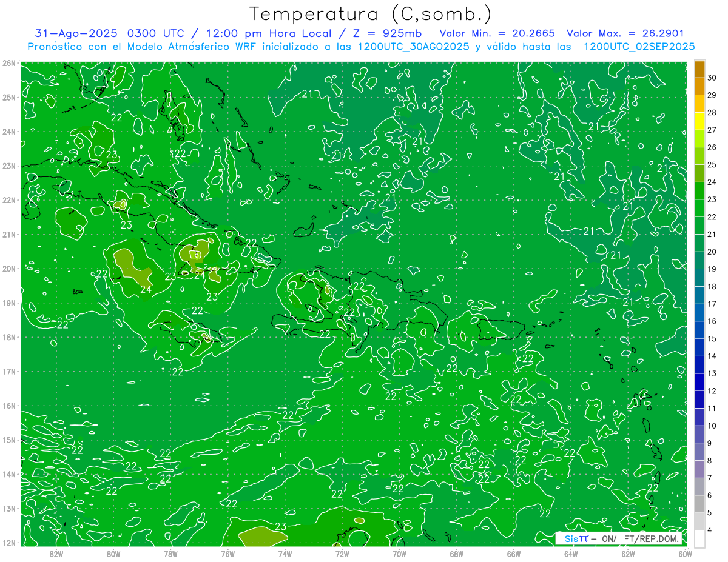Click the '20N' latitude axis label
Image resolution: width=728 pixels, height=562 pixels.
(8, 269)
